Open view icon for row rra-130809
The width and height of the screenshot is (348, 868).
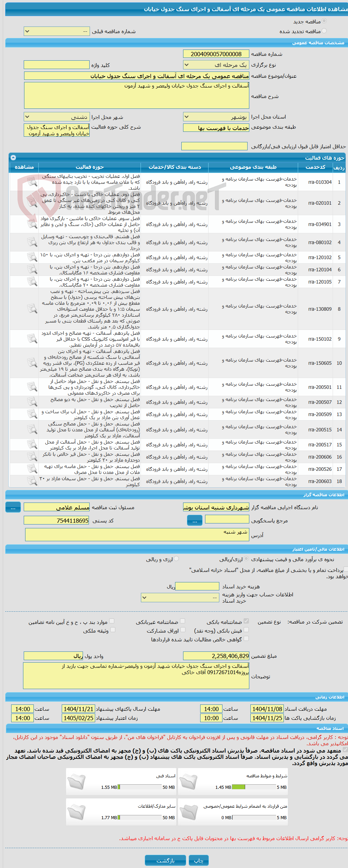(32, 309)
